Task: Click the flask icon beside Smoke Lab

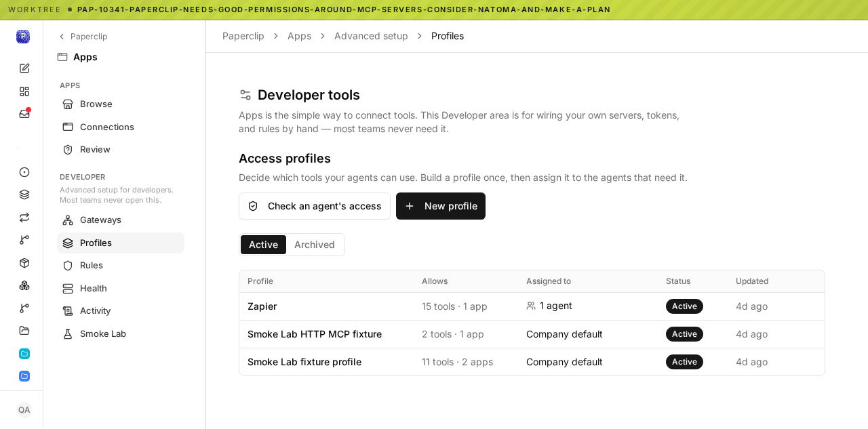Action: (x=68, y=334)
